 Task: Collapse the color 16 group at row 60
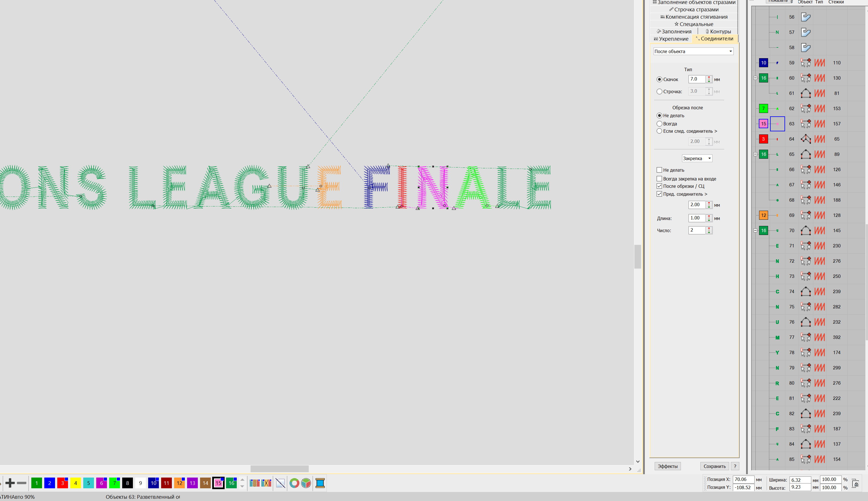[755, 78]
